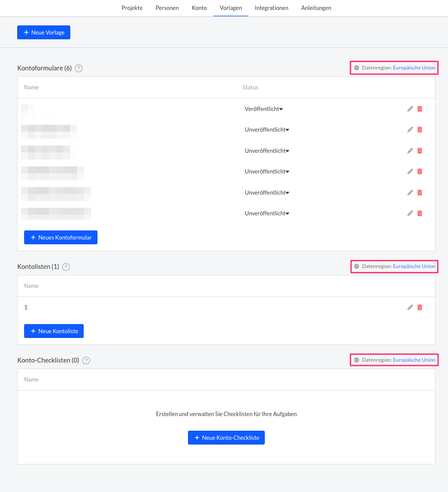Open status dropdown of second form row
The height and width of the screenshot is (492, 448).
[x=266, y=129]
